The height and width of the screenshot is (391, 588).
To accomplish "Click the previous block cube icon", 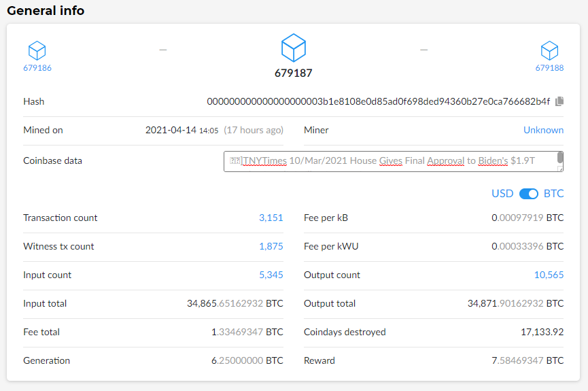I will click(x=37, y=50).
